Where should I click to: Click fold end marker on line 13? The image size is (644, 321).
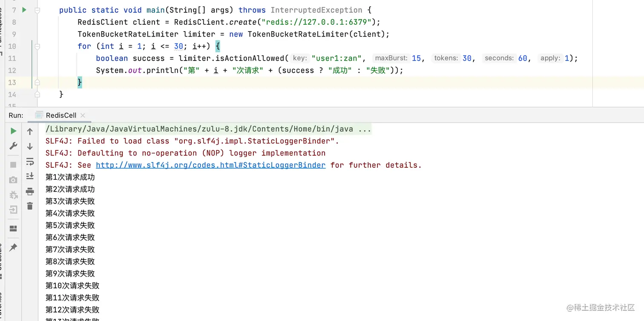tap(37, 82)
